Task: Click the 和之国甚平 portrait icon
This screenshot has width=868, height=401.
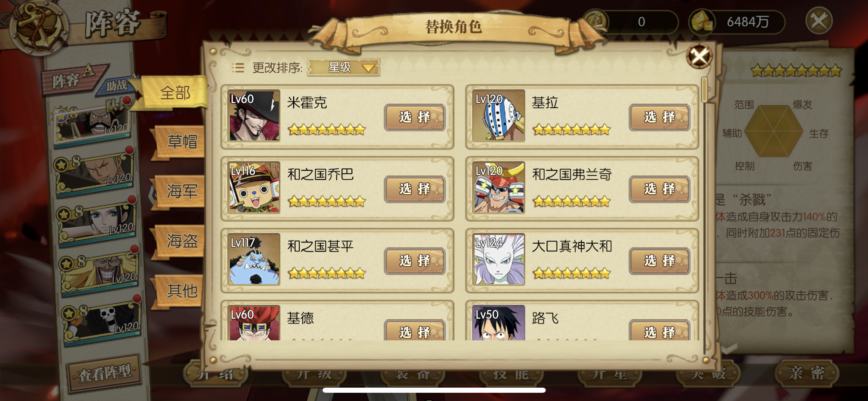Action: pos(254,259)
